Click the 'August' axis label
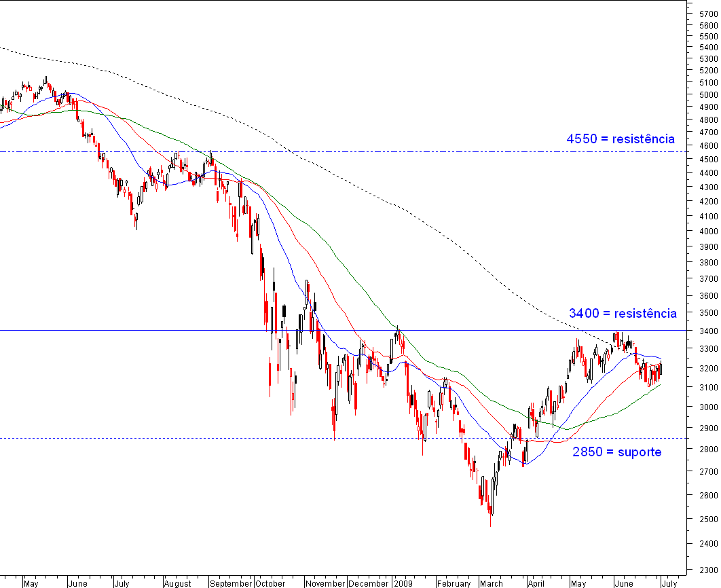 (x=177, y=583)
